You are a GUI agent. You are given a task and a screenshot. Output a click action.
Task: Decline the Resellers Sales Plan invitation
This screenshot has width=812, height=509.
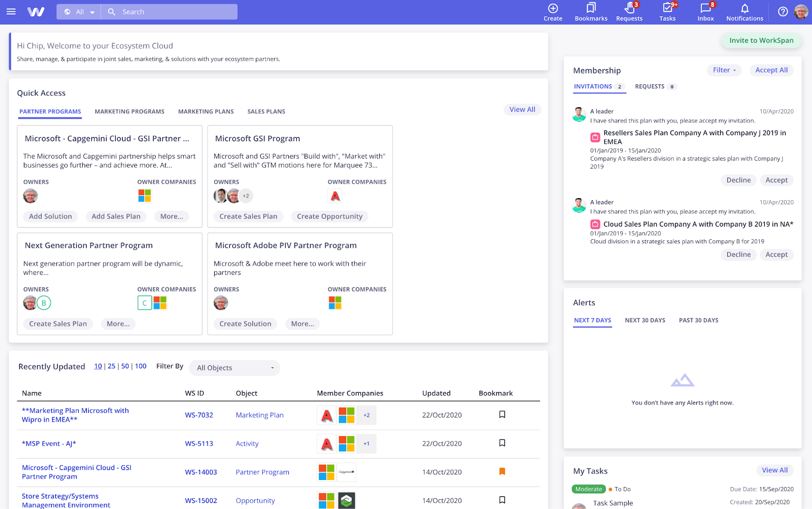738,180
